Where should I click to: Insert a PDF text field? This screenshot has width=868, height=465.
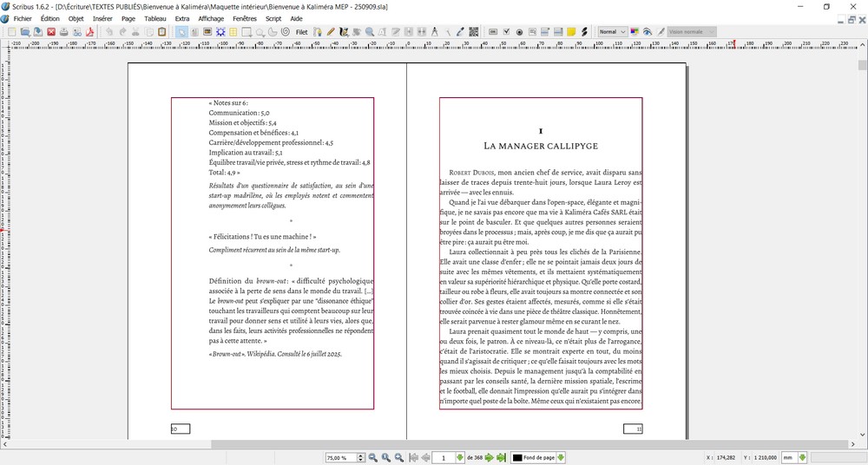click(x=533, y=31)
